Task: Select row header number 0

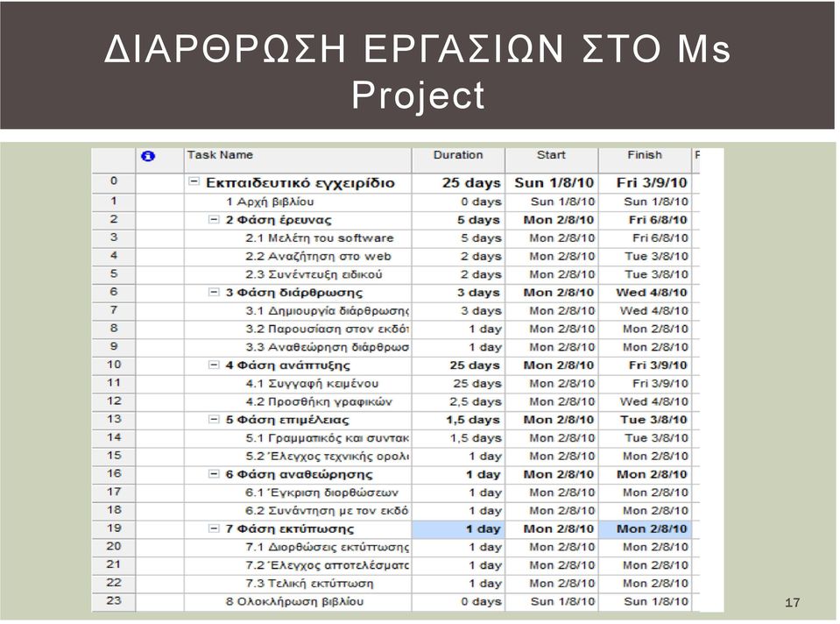Action: click(x=114, y=182)
